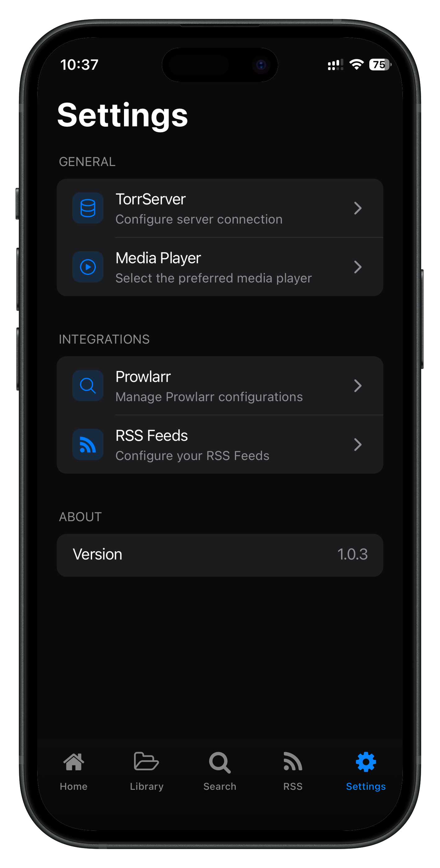This screenshot has height=868, width=440.
Task: Select the Settings tab label
Action: click(x=366, y=786)
